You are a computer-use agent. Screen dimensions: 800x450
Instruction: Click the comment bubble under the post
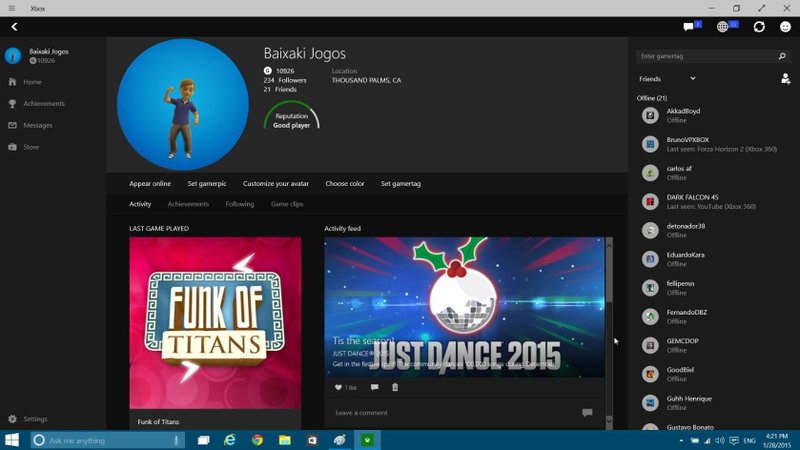[x=374, y=387]
